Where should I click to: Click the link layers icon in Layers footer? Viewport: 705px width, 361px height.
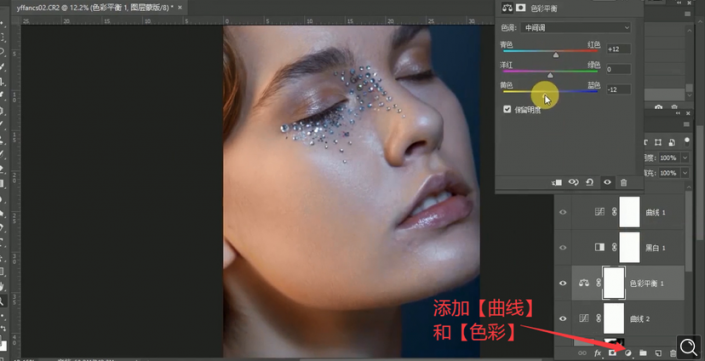[x=582, y=353]
